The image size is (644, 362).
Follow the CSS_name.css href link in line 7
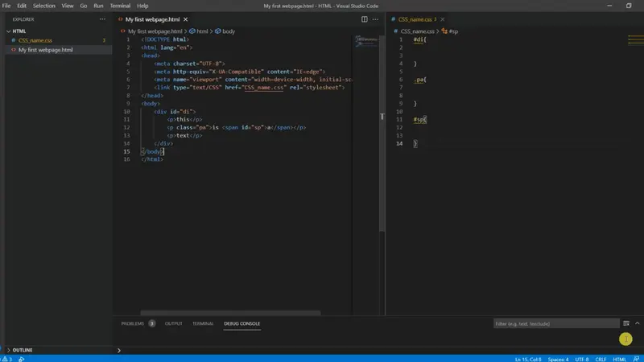click(263, 88)
